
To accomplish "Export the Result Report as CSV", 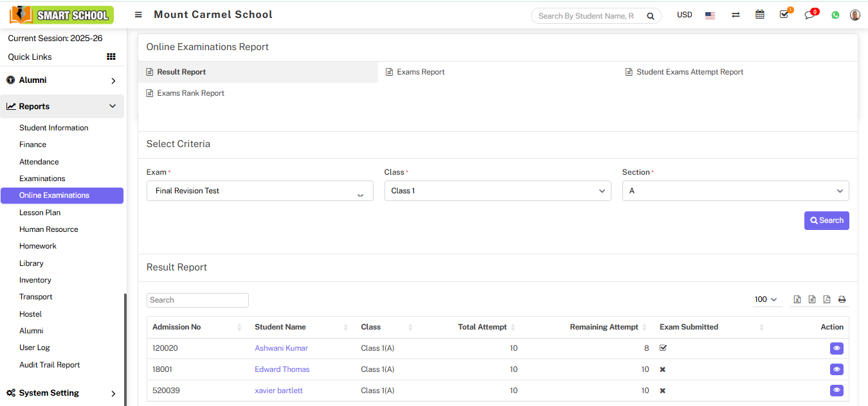I will click(x=812, y=299).
